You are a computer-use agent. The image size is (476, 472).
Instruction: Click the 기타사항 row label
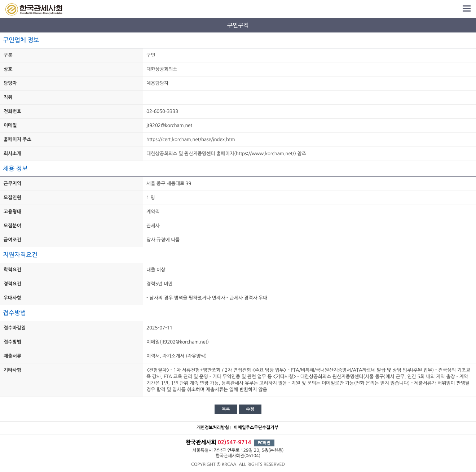tap(12, 370)
